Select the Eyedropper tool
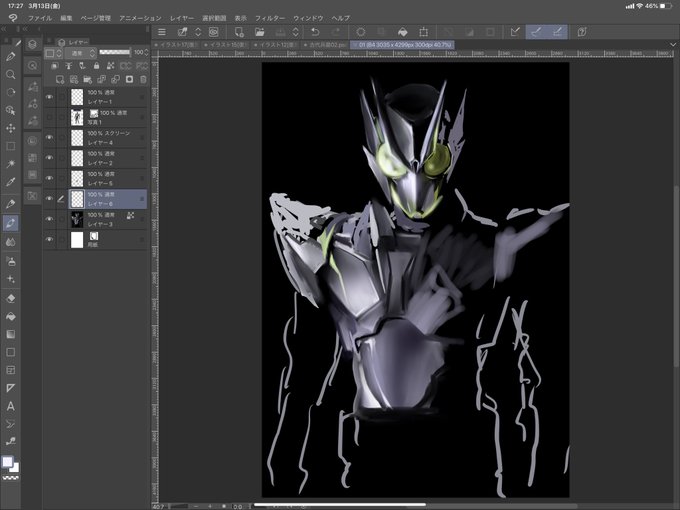 coord(10,182)
